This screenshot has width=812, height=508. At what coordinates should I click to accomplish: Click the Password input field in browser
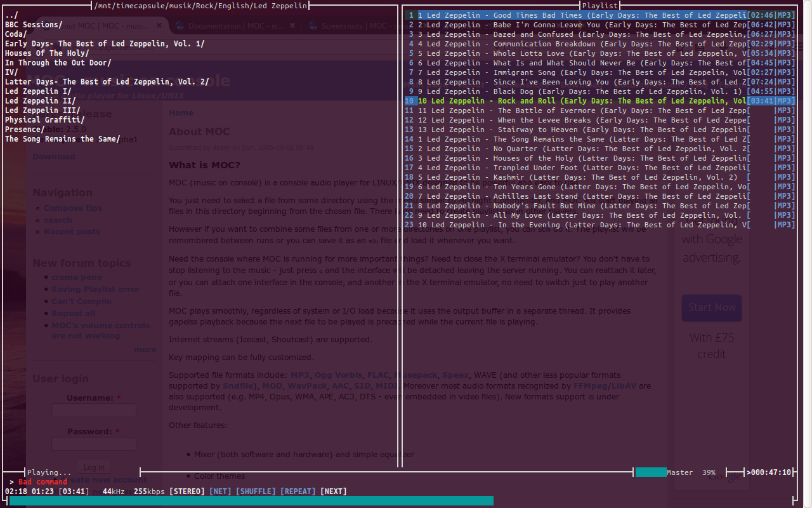coord(94,444)
